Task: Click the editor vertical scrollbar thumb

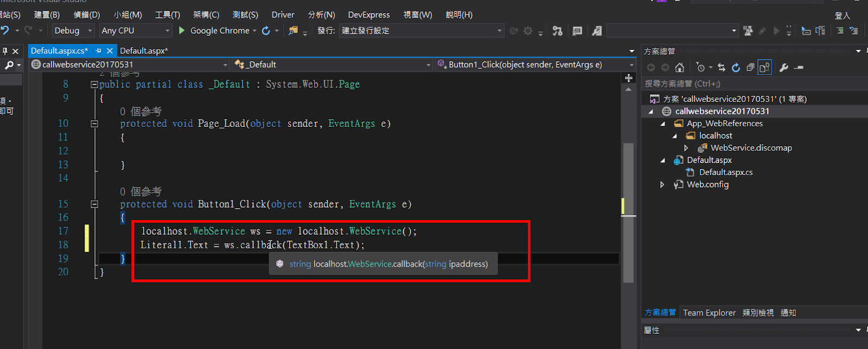Action: pos(628,213)
